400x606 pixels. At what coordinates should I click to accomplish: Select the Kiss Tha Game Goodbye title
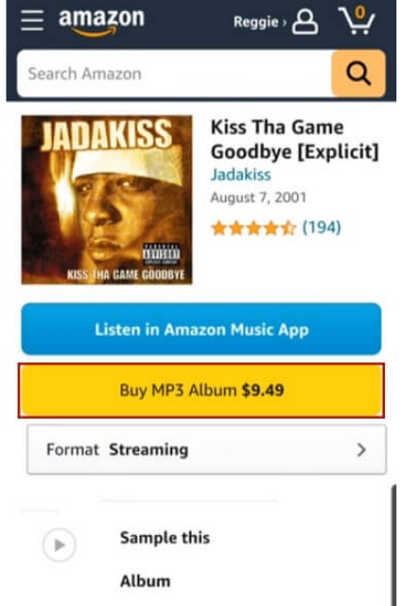294,139
